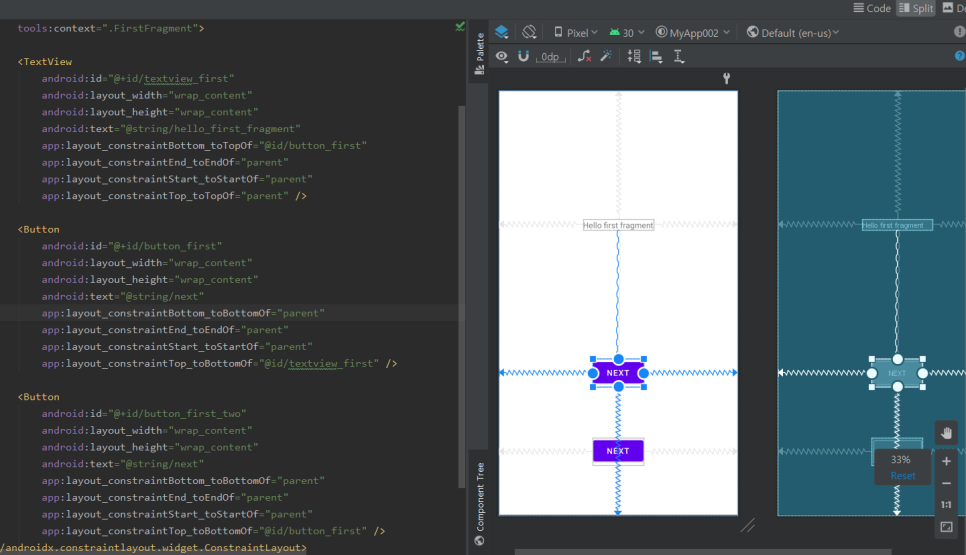Open the View Options eye menu

pyautogui.click(x=502, y=57)
